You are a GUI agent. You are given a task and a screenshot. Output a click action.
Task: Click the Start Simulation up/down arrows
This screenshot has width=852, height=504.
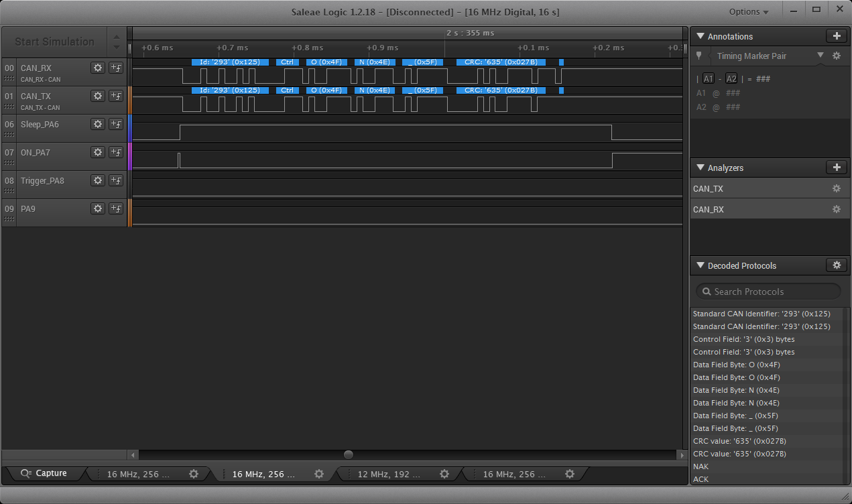pyautogui.click(x=117, y=42)
